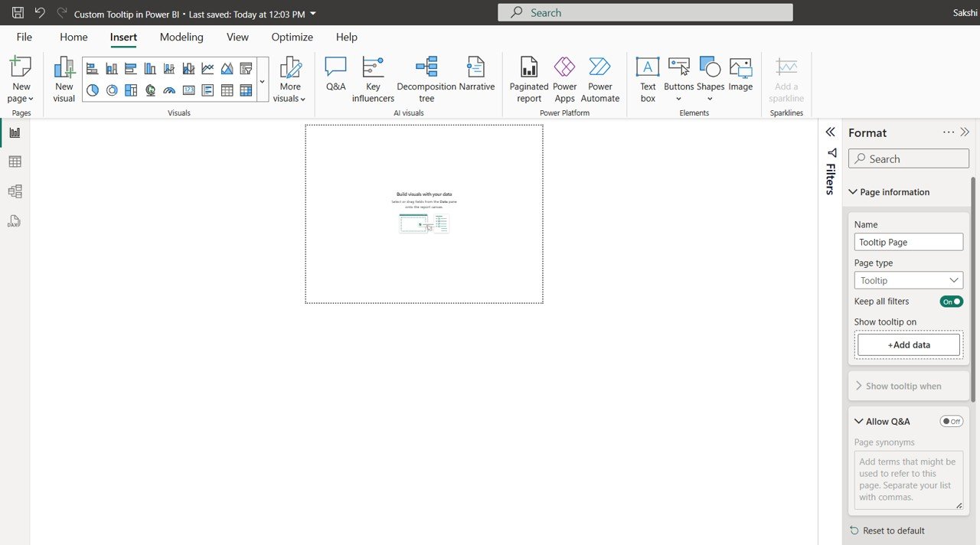
Task: Open the Q&A AI visual
Action: pos(336,75)
